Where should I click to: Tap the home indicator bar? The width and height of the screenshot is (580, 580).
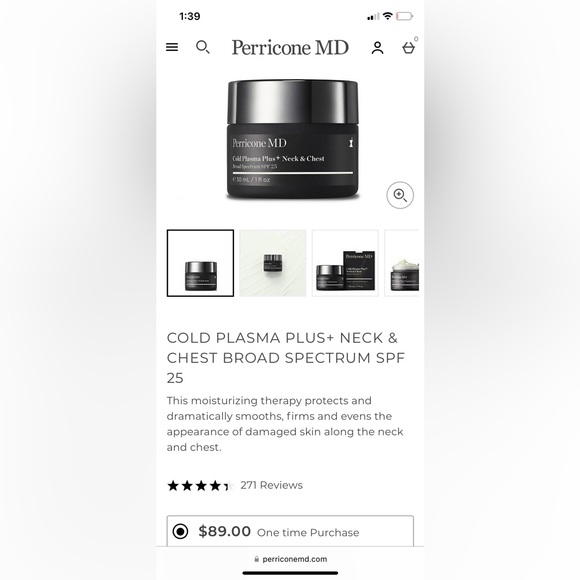pos(290,573)
